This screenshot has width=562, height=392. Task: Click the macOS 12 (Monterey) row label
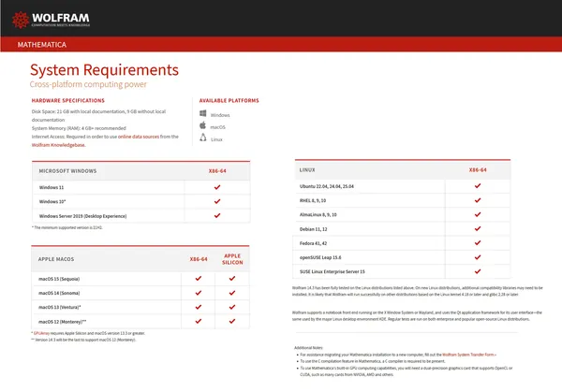63,322
